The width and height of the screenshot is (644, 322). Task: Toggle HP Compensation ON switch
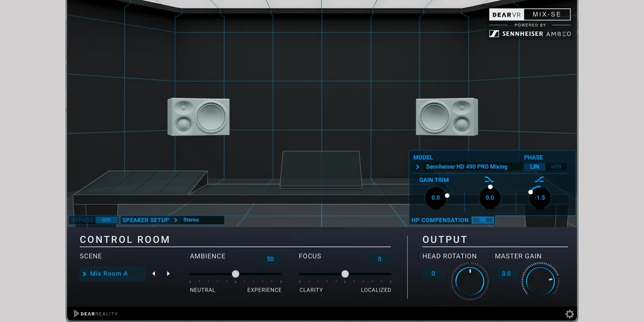482,220
